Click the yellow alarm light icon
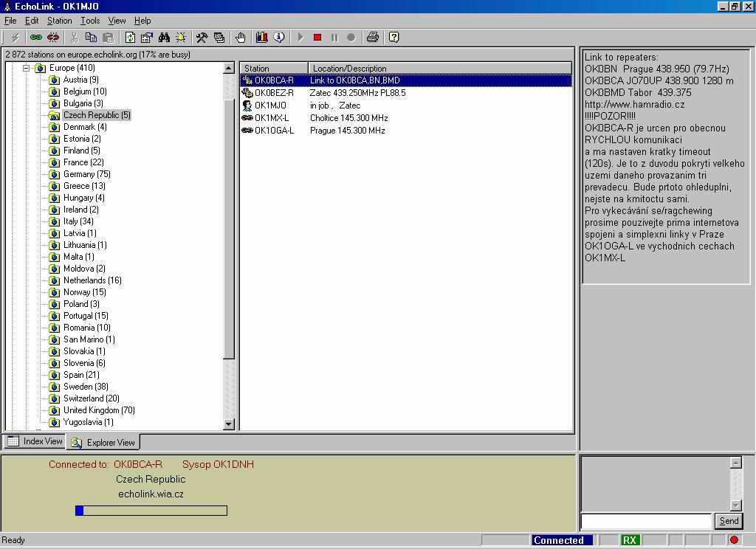756x549 pixels. point(181,37)
